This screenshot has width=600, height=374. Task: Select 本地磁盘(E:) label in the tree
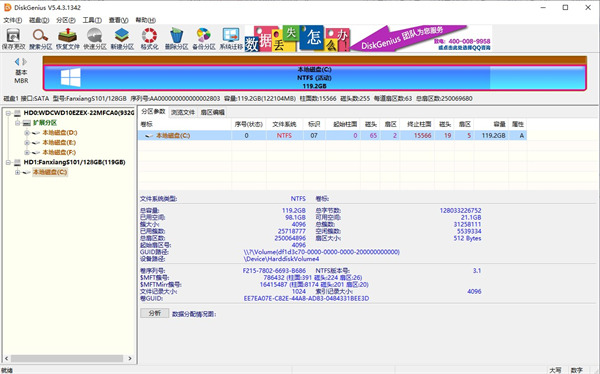tap(59, 142)
